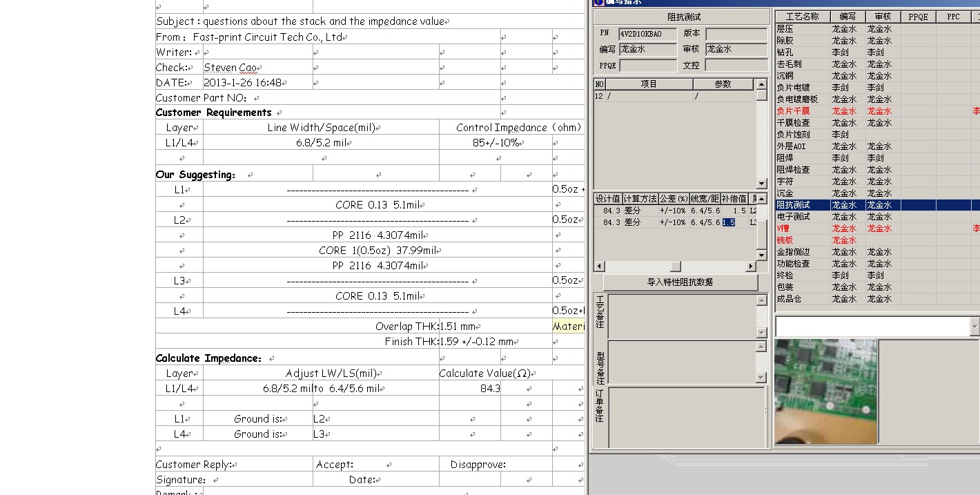Click the 编写 column header in the process table

pos(848,17)
